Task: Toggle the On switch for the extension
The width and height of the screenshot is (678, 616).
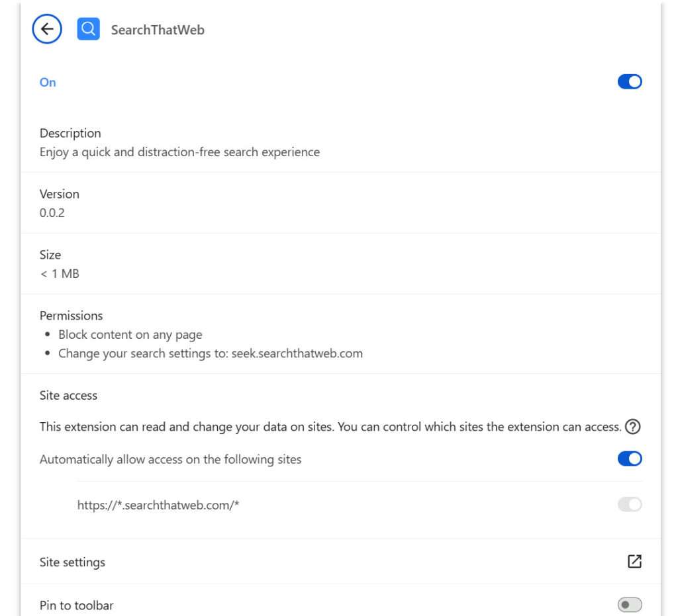Action: [630, 81]
